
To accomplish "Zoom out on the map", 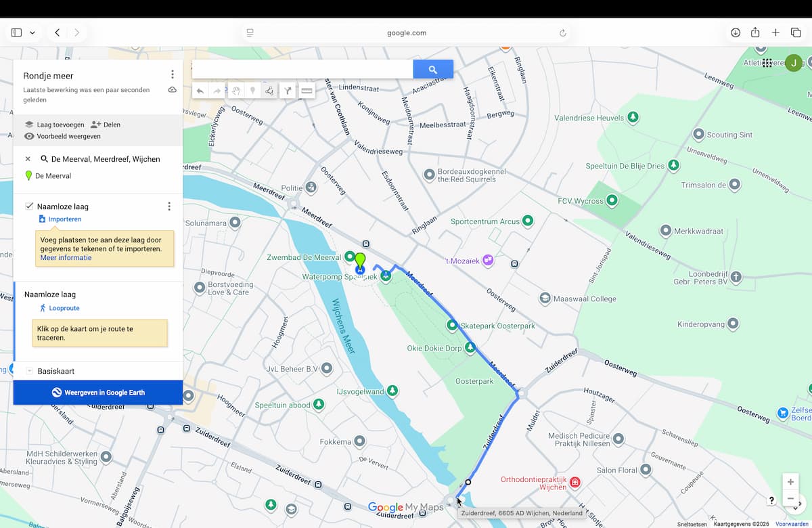I will pos(790,500).
